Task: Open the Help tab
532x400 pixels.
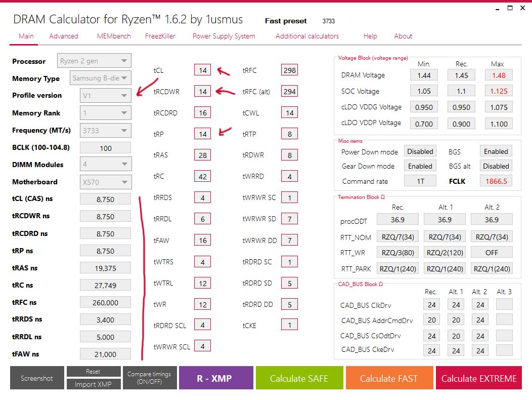Action: point(370,36)
